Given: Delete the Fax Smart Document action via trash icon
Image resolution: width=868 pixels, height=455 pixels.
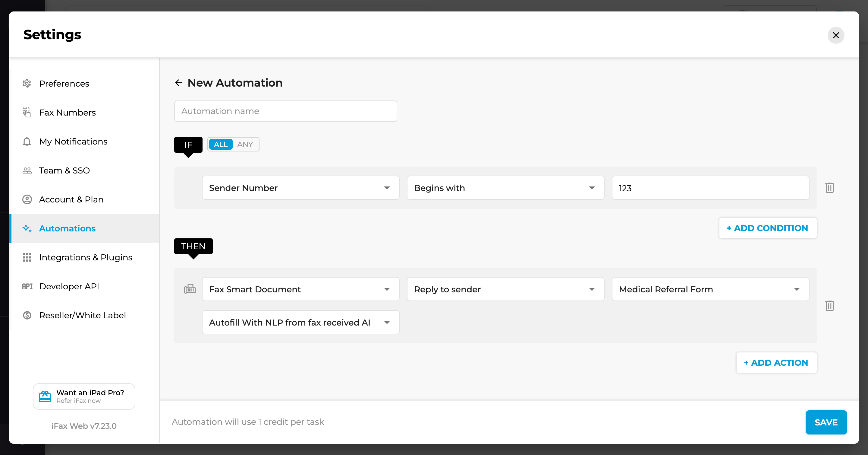Looking at the screenshot, I should tap(829, 306).
